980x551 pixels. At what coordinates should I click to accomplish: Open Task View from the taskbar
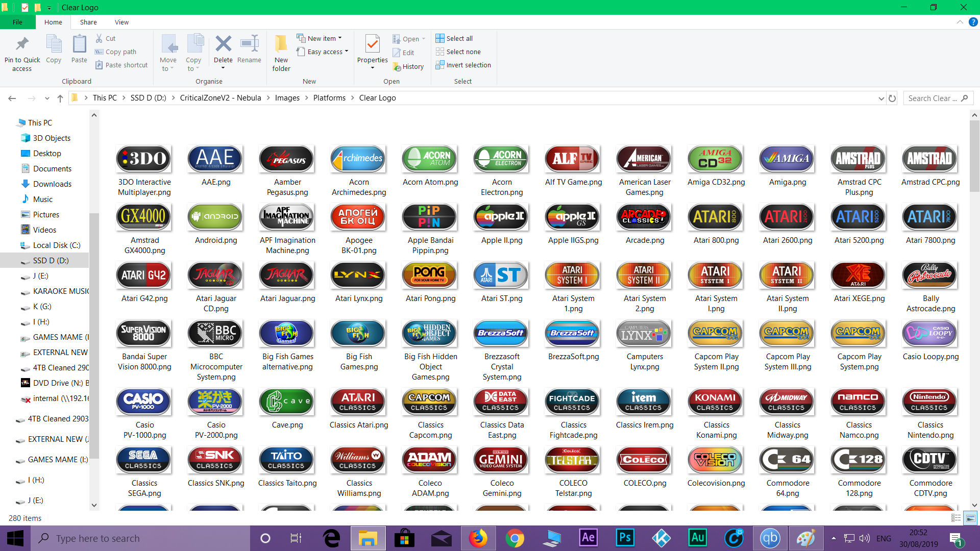[x=296, y=538]
